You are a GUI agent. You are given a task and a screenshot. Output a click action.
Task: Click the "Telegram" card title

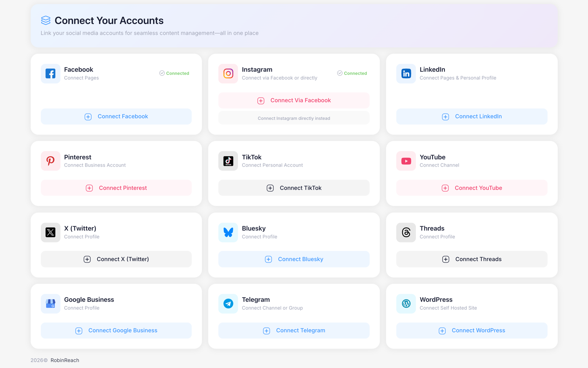point(256,300)
